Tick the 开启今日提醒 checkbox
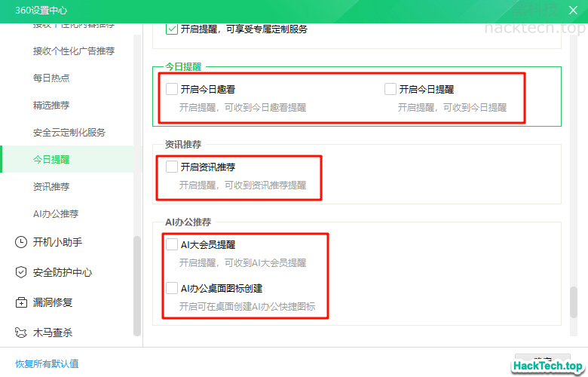588x377 pixels. [x=390, y=89]
